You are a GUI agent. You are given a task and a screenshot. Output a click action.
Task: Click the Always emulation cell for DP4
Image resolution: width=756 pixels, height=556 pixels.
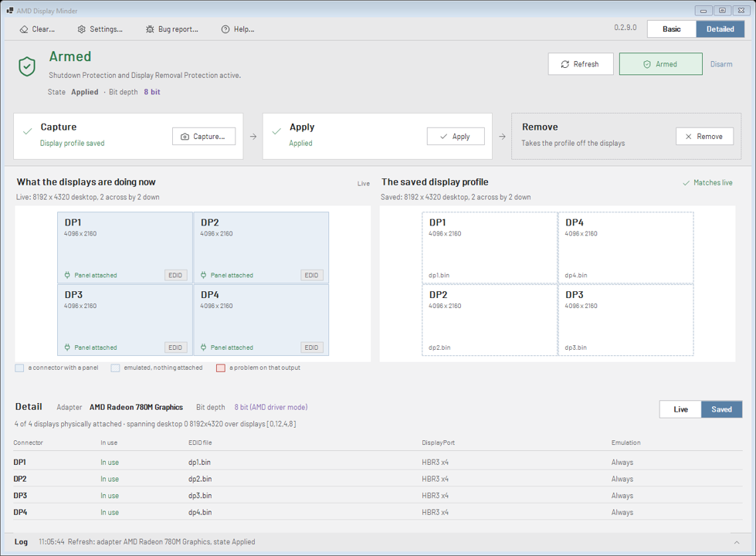[x=622, y=513]
